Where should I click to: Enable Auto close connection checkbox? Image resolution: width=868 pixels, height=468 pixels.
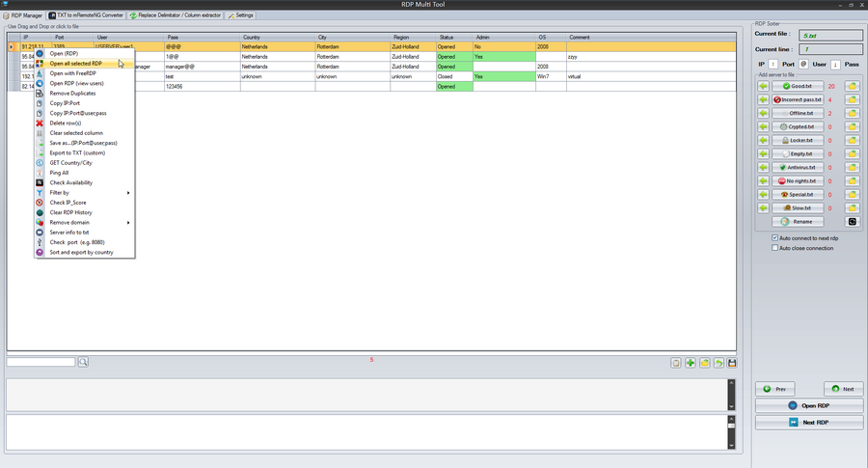click(775, 248)
